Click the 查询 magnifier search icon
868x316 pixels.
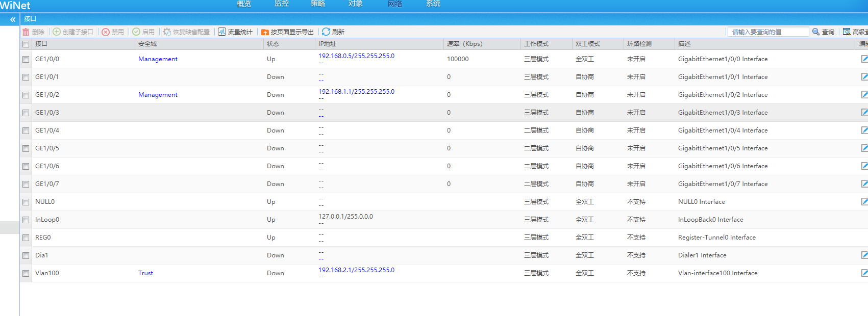pos(816,32)
